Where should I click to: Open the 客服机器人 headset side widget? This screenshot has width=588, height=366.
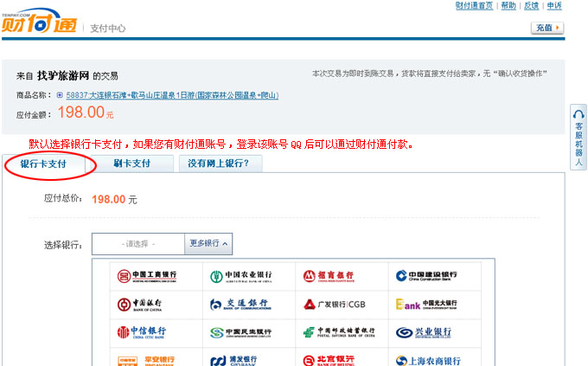578,138
